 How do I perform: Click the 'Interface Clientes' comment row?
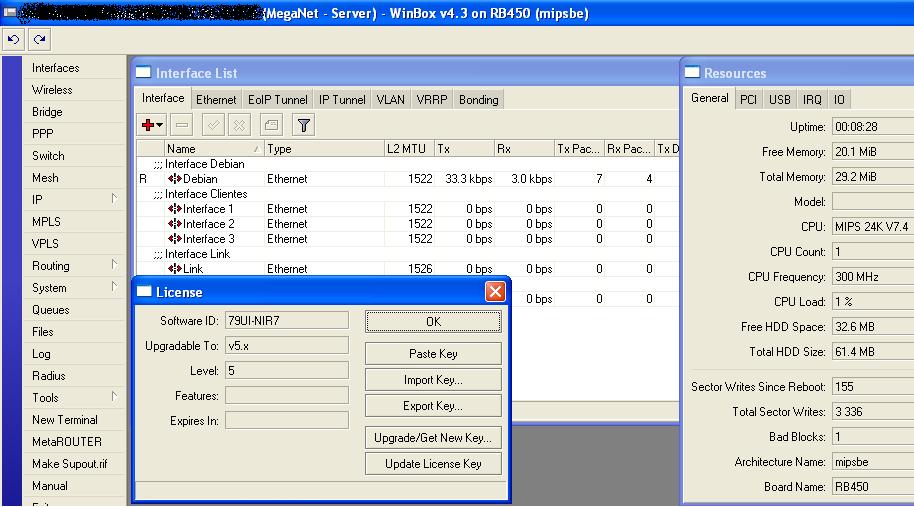[407, 194]
